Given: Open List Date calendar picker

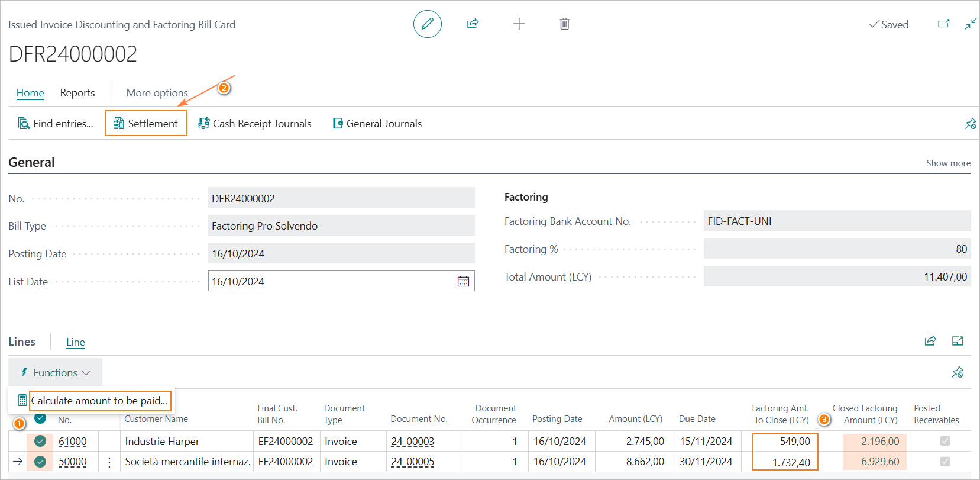Looking at the screenshot, I should (463, 282).
